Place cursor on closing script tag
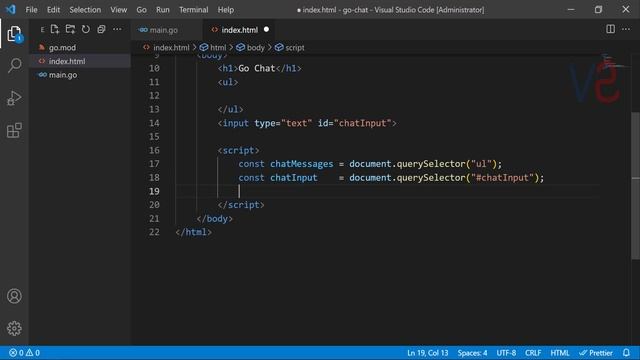The image size is (640, 360). (x=241, y=205)
